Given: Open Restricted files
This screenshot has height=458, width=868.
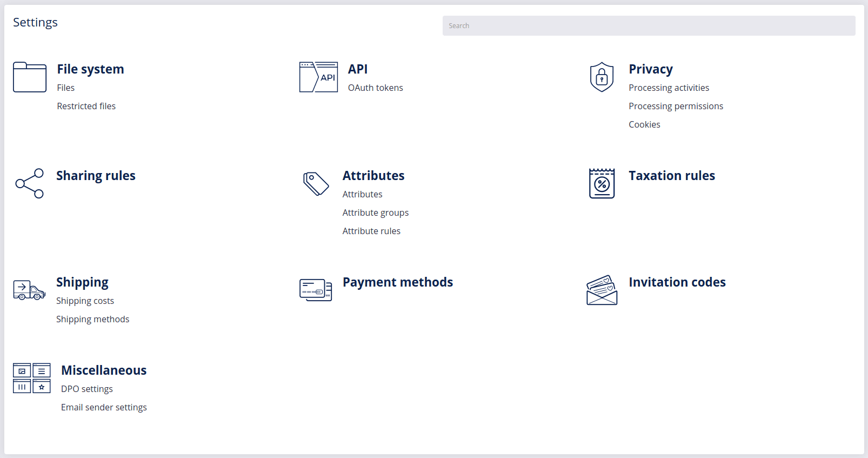Looking at the screenshot, I should click(86, 106).
